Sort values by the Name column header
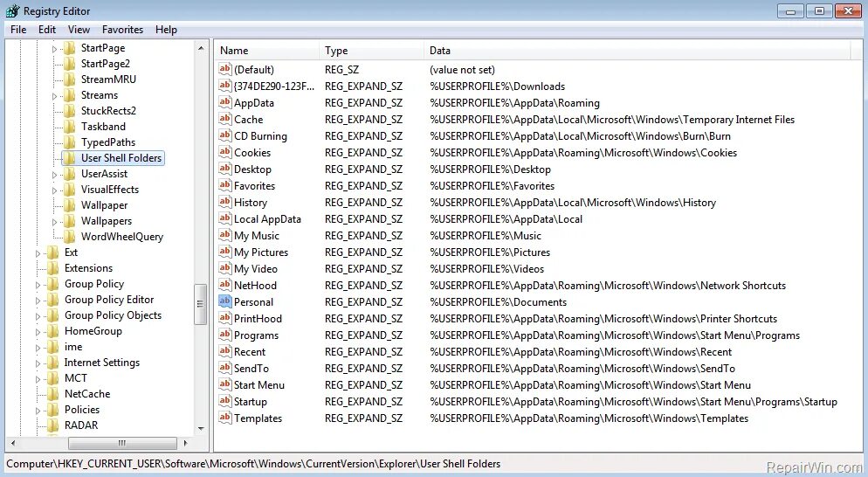The width and height of the screenshot is (868, 477). pyautogui.click(x=267, y=51)
